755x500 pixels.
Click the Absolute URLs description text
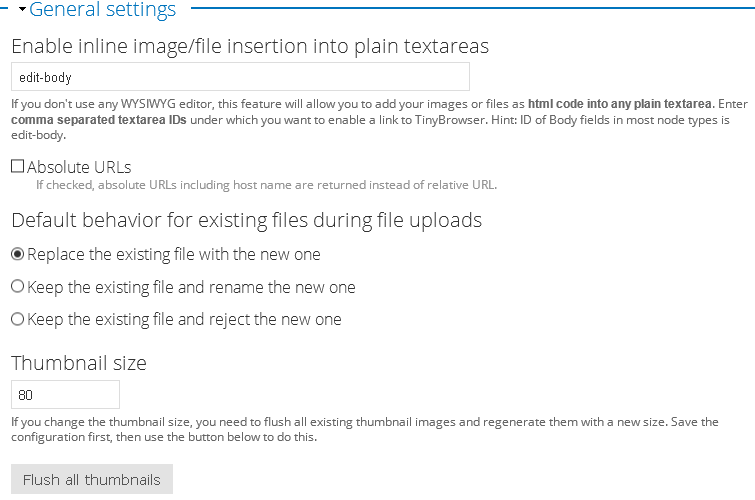click(266, 184)
